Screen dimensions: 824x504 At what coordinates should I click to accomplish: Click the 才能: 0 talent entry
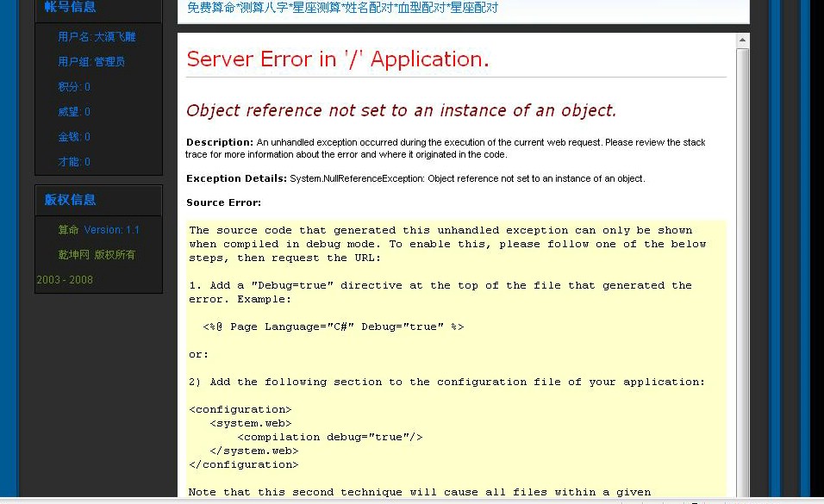(74, 162)
